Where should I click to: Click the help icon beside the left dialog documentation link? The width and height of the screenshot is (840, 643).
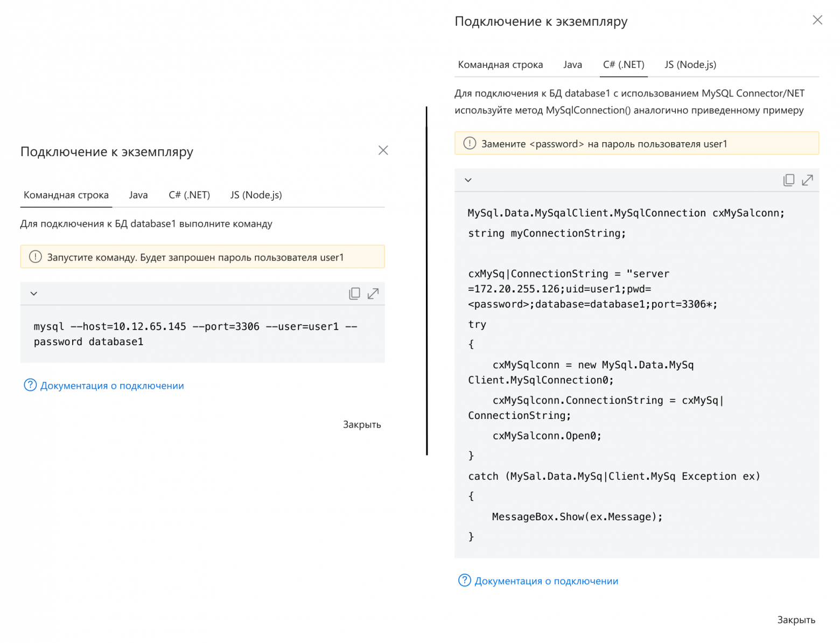pos(30,385)
